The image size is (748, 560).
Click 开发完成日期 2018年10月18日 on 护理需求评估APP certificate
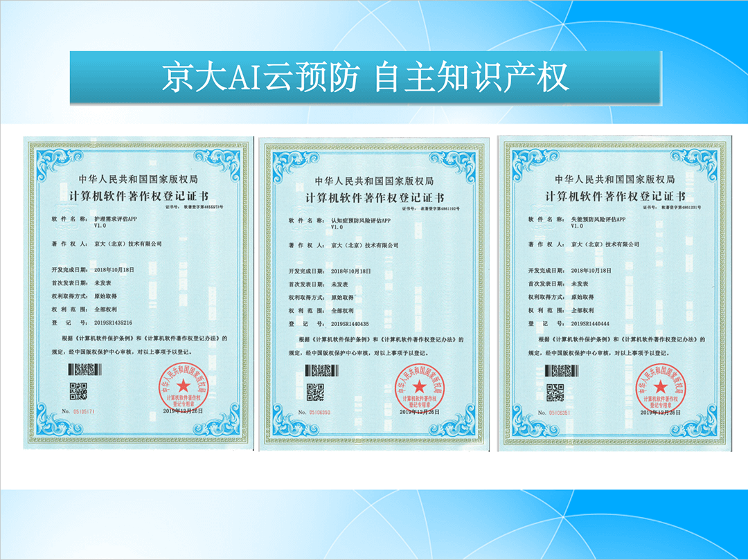click(x=93, y=270)
